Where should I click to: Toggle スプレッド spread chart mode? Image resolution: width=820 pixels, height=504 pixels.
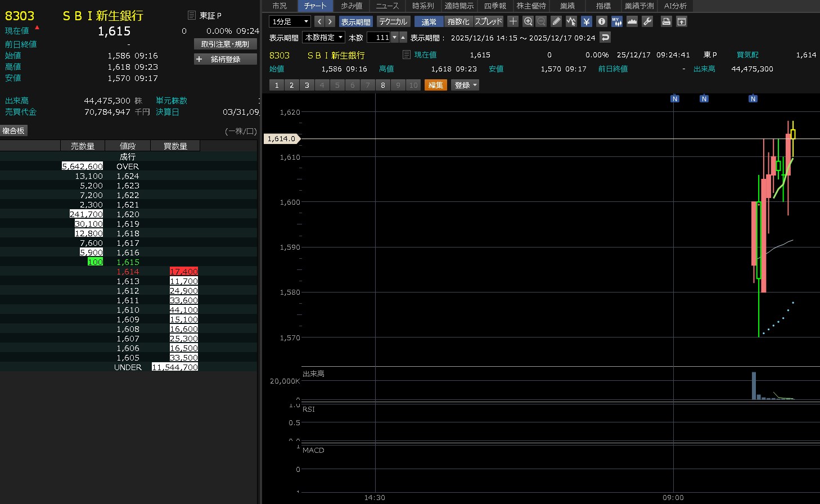(488, 21)
